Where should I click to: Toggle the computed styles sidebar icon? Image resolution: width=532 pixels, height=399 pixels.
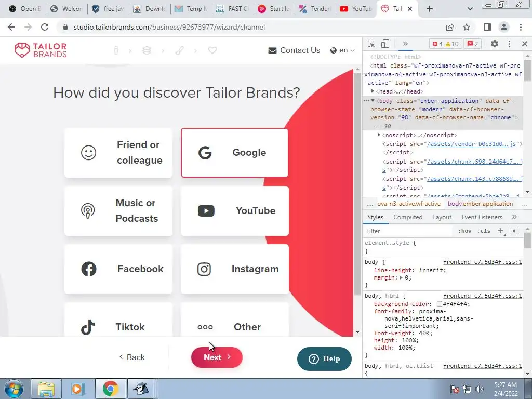pos(515,231)
